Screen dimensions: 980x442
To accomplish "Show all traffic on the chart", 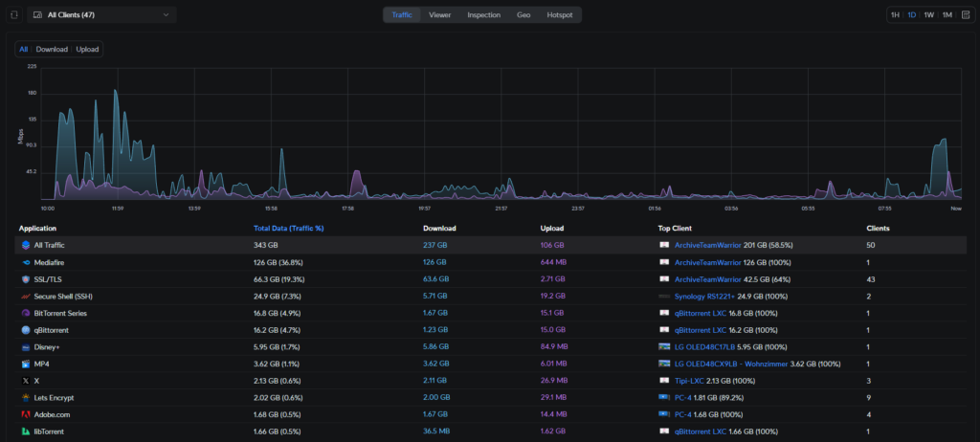I will pyautogui.click(x=23, y=49).
